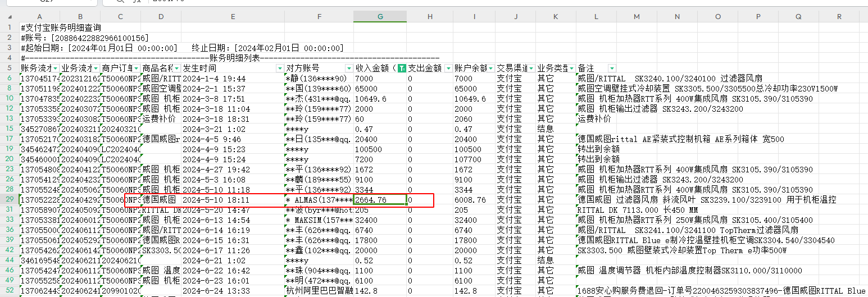
Task: Open filter dropdown for 支出金额 column
Action: click(x=448, y=68)
